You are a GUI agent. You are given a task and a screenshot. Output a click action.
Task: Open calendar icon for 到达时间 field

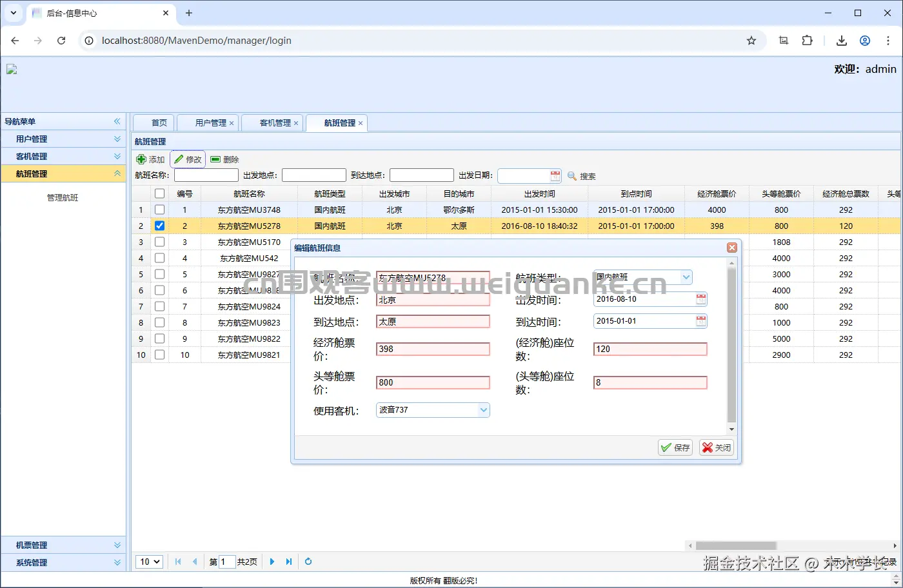point(701,321)
